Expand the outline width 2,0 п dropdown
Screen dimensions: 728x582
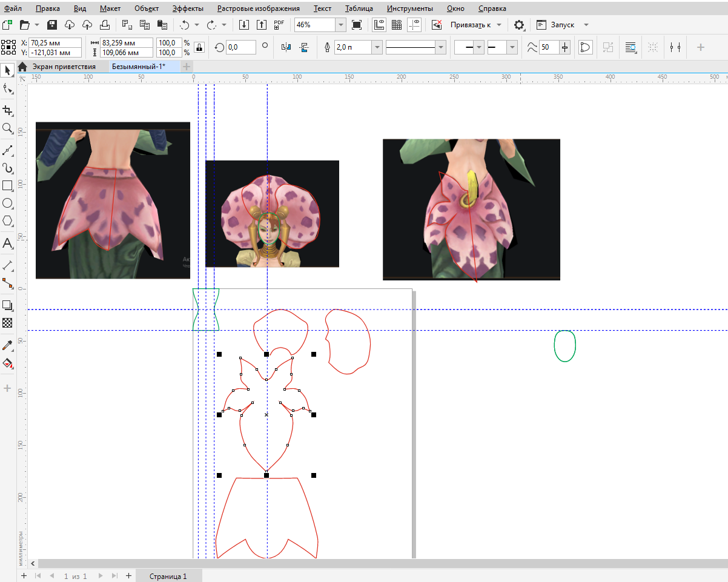377,47
